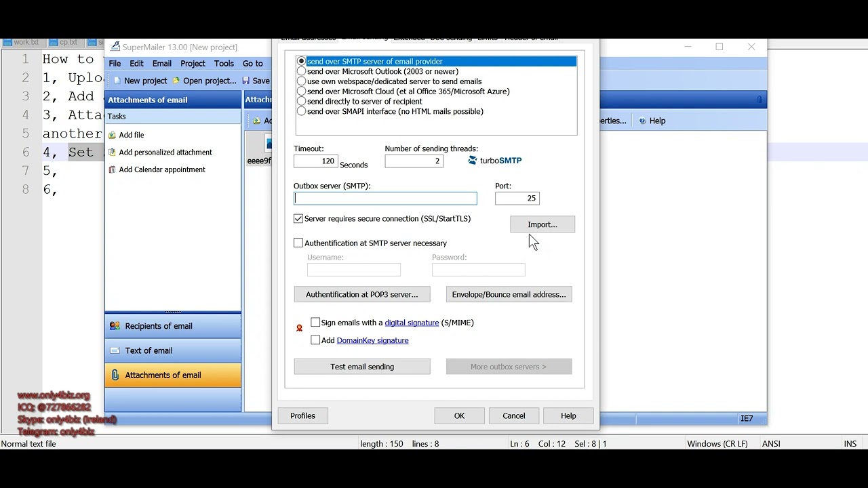868x488 pixels.
Task: Click the Timeout field showing 120
Action: (x=315, y=161)
